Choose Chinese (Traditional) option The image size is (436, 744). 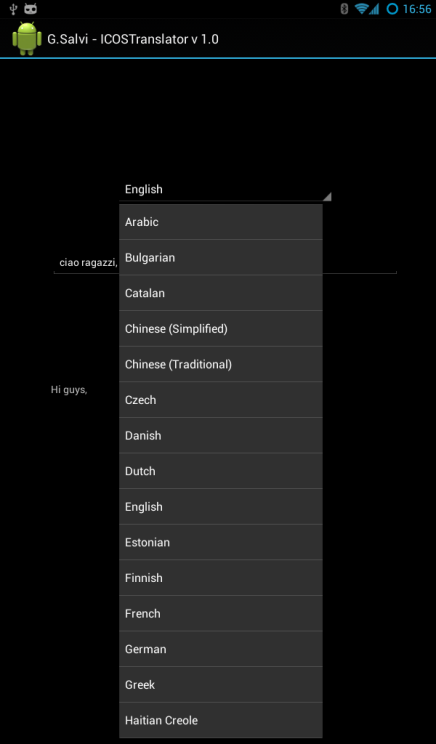coord(221,364)
